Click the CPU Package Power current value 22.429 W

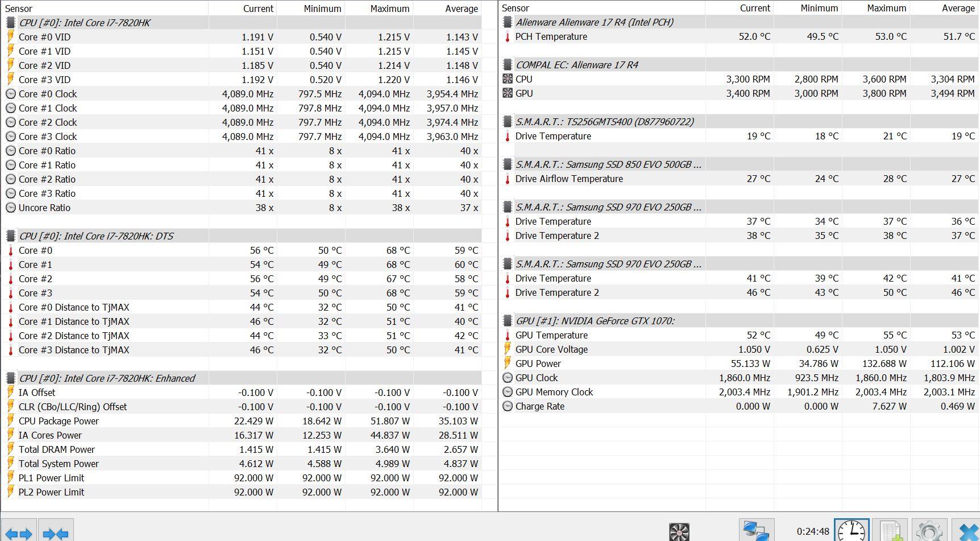(x=254, y=421)
